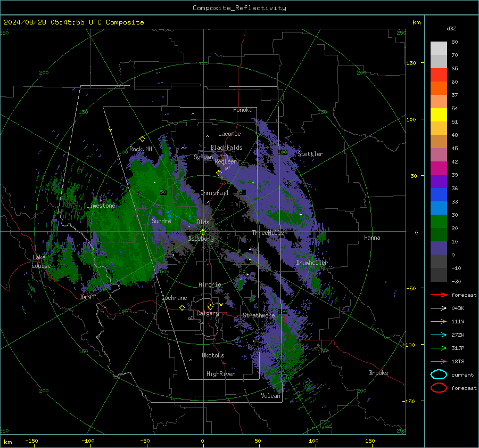Click the yellow radar-center diamond at Didsbury
The width and height of the screenshot is (479, 448).
click(203, 232)
